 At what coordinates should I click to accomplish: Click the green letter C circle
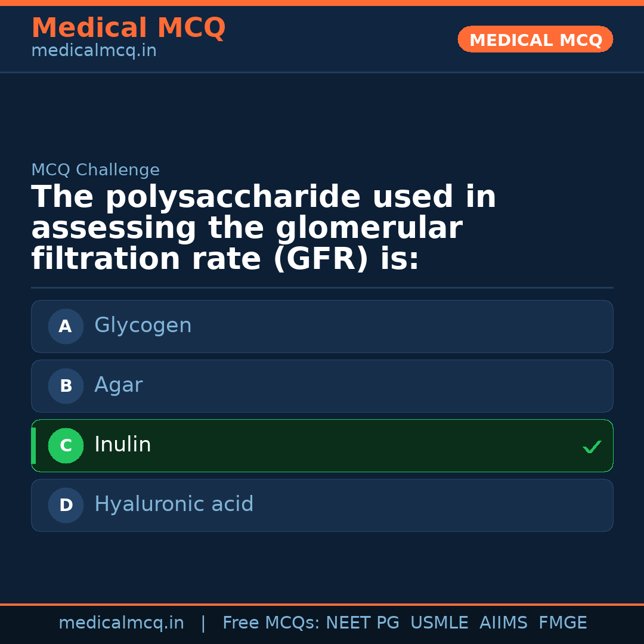[x=66, y=445]
